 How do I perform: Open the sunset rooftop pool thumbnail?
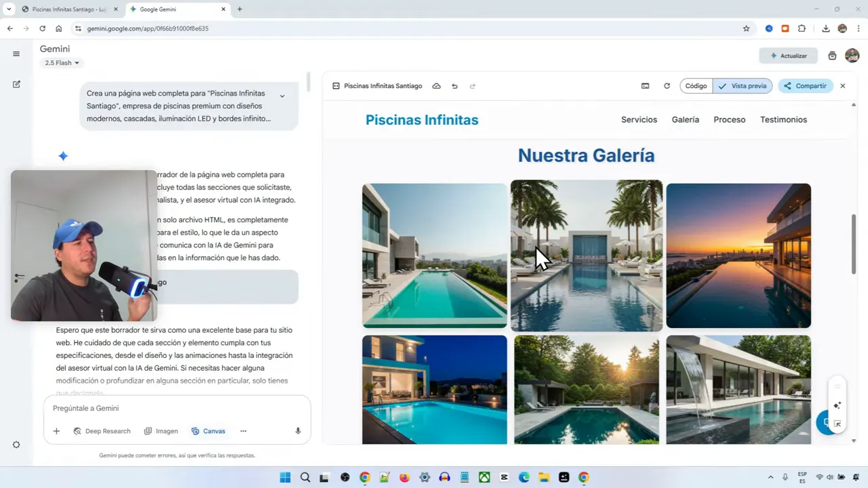pyautogui.click(x=738, y=255)
